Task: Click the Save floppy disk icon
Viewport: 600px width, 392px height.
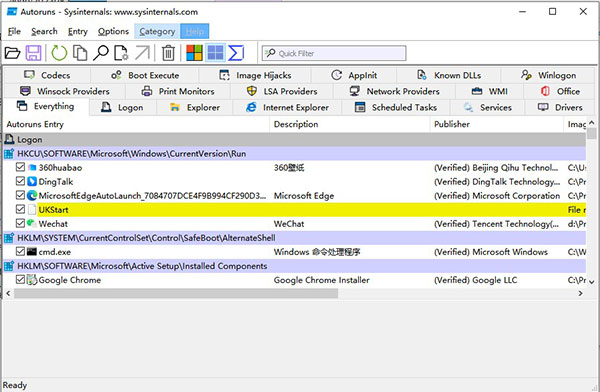Action: (33, 53)
